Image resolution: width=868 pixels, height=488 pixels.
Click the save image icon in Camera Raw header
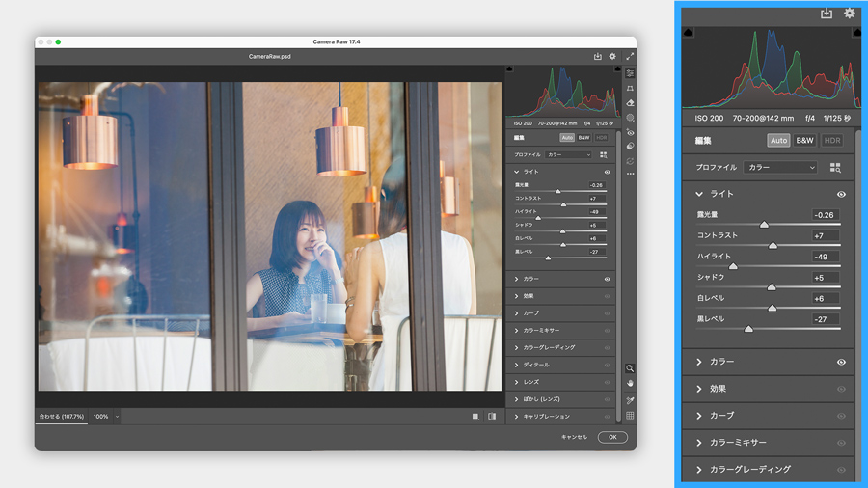[x=597, y=57]
